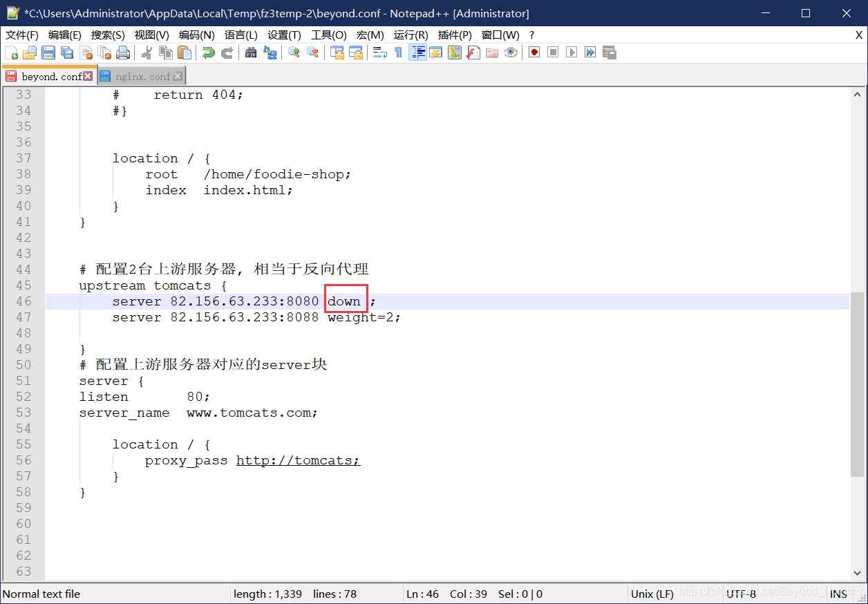This screenshot has width=868, height=604.
Task: Click the Stop recording macro icon
Action: 553,53
